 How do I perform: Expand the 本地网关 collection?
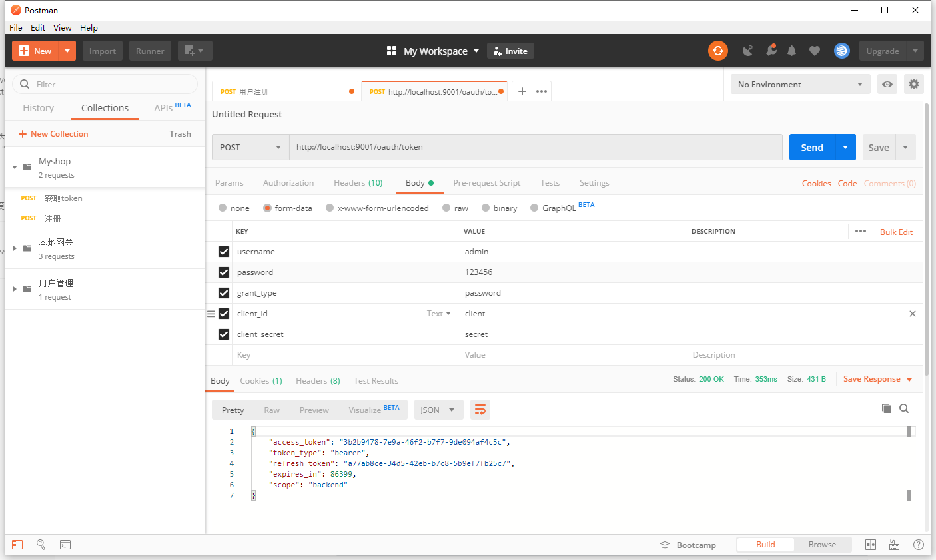click(x=15, y=248)
